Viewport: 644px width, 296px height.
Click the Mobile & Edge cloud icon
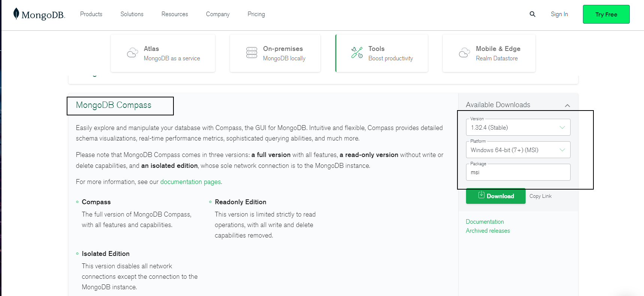[464, 53]
